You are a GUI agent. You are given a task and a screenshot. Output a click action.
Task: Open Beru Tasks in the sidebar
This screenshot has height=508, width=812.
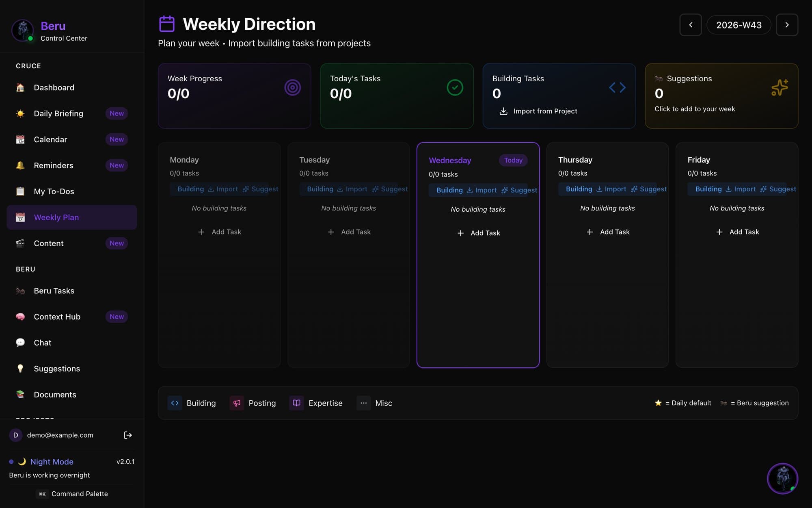(x=72, y=291)
